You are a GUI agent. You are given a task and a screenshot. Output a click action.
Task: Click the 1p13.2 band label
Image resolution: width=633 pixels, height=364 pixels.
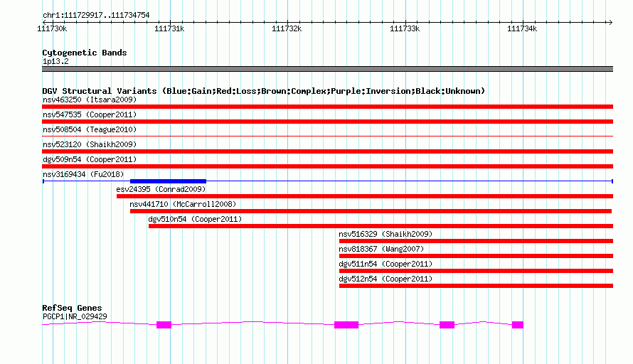coord(55,61)
